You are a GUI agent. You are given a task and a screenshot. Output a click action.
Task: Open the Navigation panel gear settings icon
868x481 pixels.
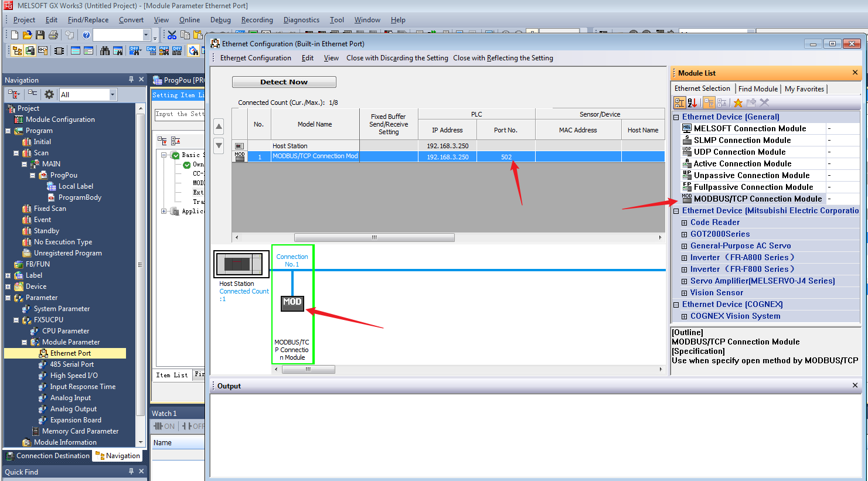click(x=49, y=94)
